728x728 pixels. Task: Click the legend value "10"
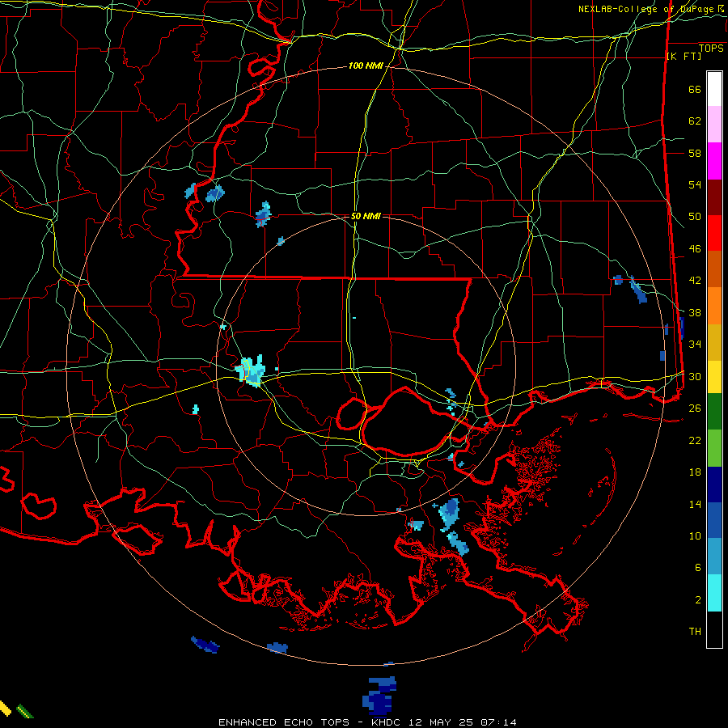(695, 535)
